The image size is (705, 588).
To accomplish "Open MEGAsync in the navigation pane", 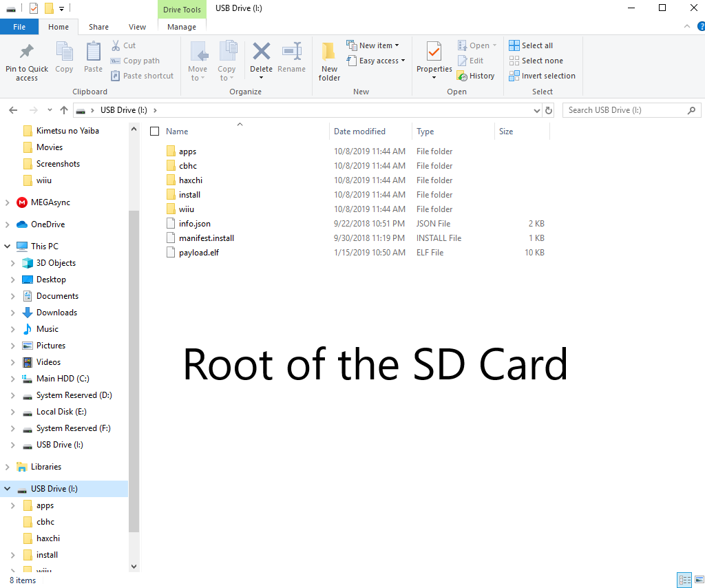I will coord(50,202).
